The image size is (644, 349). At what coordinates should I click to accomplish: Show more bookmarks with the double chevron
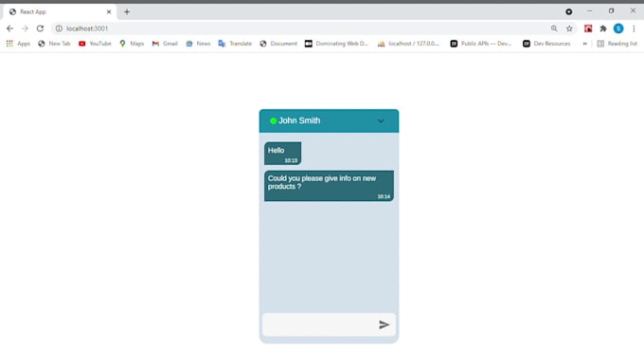pyautogui.click(x=584, y=44)
